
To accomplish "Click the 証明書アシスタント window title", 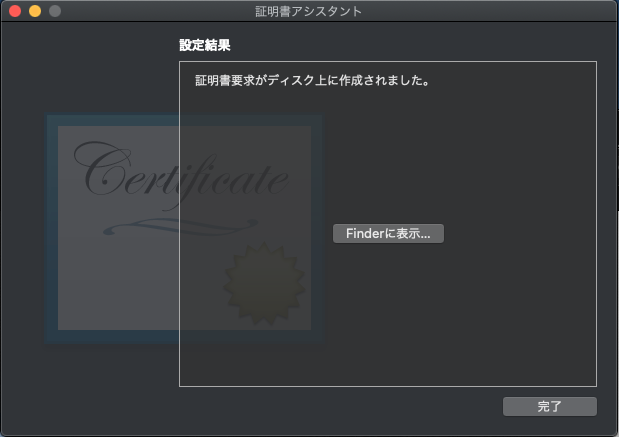I will pyautogui.click(x=308, y=11).
